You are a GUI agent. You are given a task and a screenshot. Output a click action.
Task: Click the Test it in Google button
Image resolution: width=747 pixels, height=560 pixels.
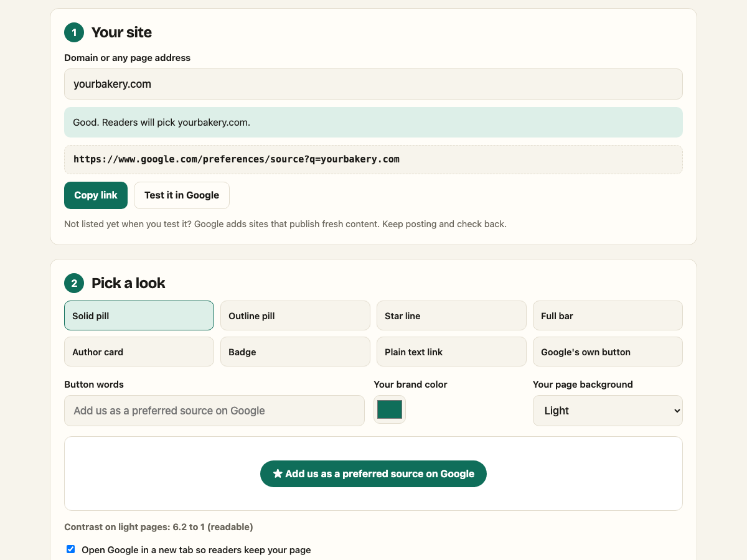click(x=182, y=195)
